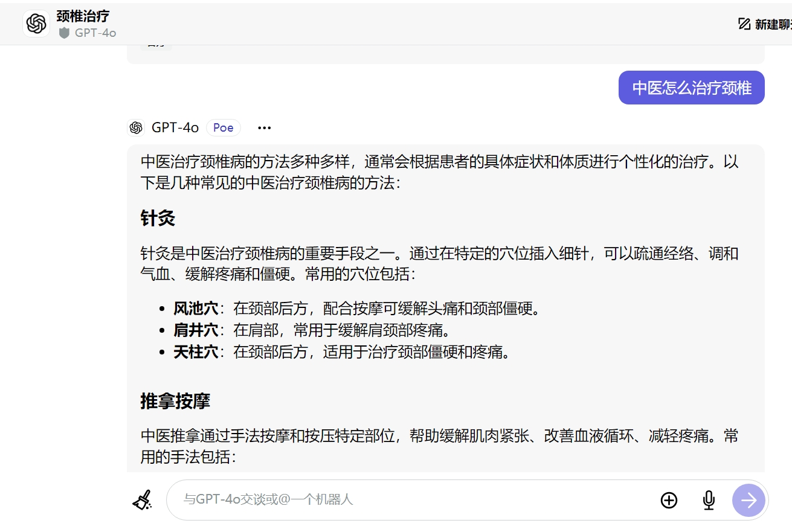Click the GPT-4o subtitle in the header
This screenshot has height=532, width=792.
(95, 33)
